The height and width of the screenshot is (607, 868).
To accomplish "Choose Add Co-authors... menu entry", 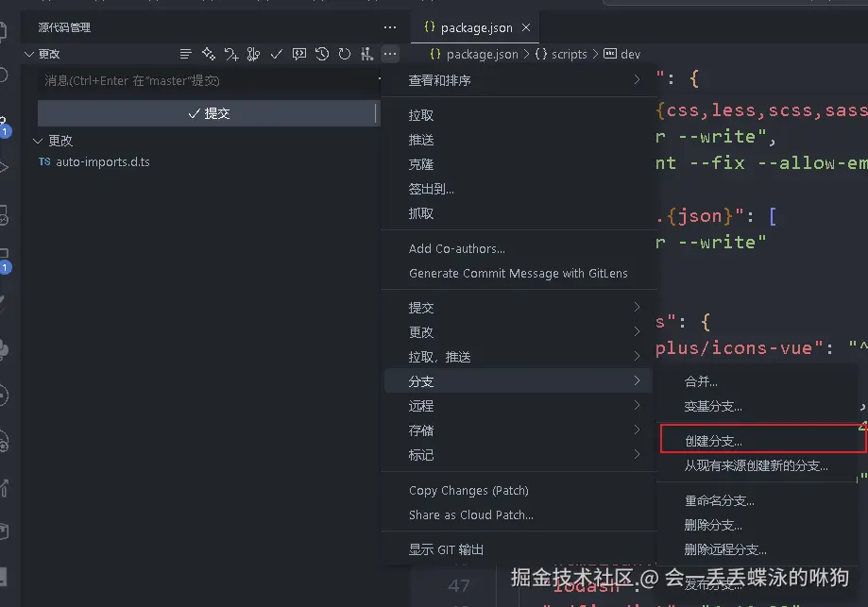I will 519,248.
